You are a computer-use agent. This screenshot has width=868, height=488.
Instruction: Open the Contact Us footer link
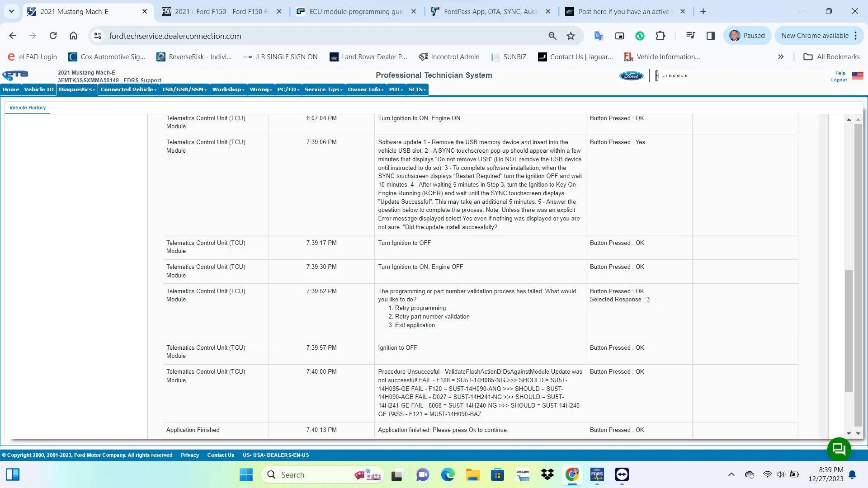[x=221, y=455]
